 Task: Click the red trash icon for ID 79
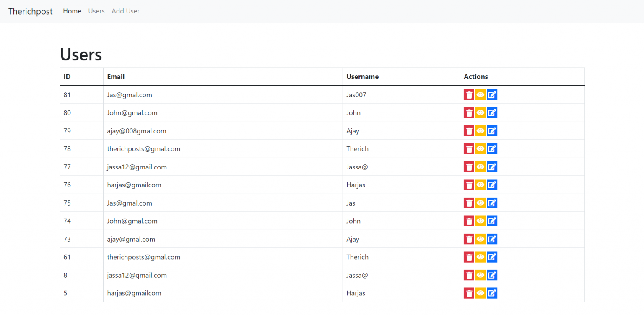(x=468, y=131)
